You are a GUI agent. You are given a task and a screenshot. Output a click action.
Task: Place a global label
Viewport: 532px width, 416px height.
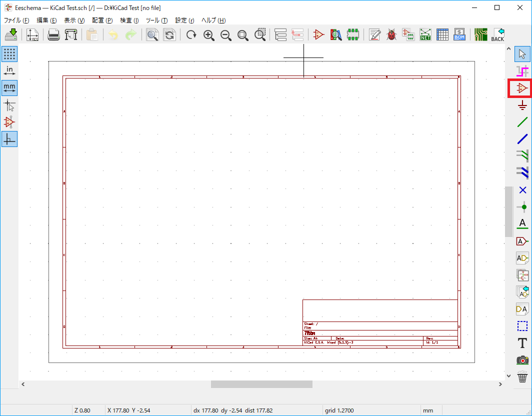point(522,241)
